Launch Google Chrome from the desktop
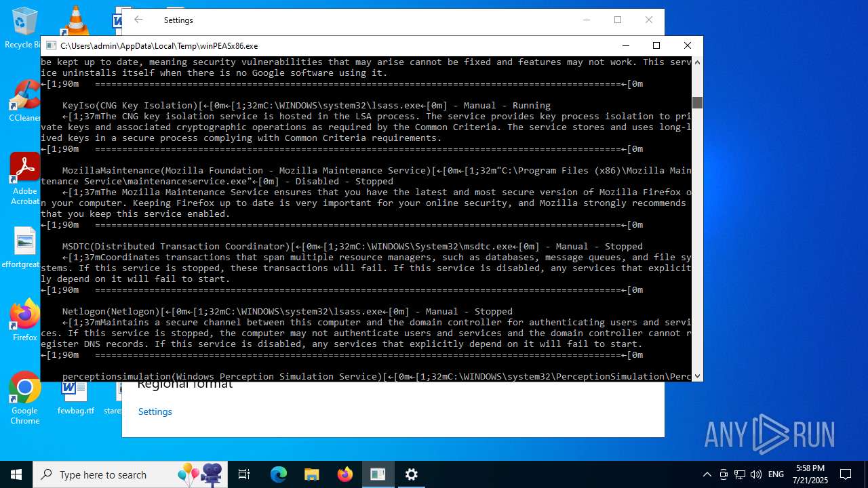 click(x=24, y=399)
